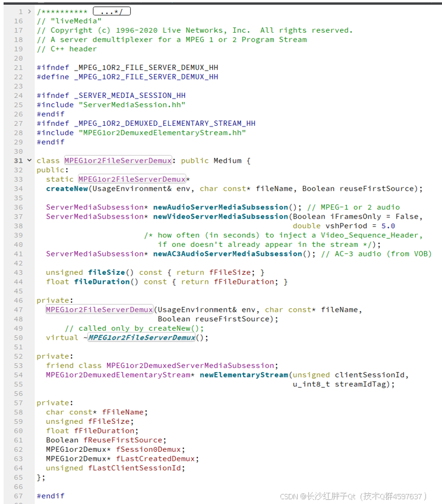Click the '// MPEG-1 or 2 audio' comment

353,207
